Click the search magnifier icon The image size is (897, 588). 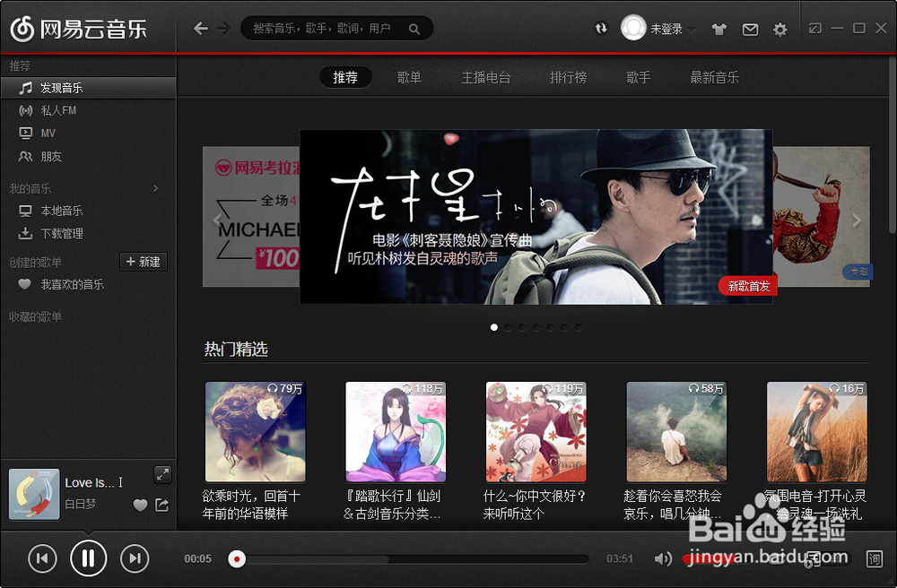coord(414,29)
